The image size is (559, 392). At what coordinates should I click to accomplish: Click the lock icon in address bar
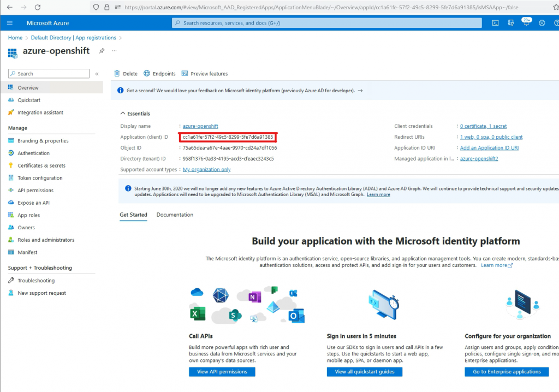(106, 7)
